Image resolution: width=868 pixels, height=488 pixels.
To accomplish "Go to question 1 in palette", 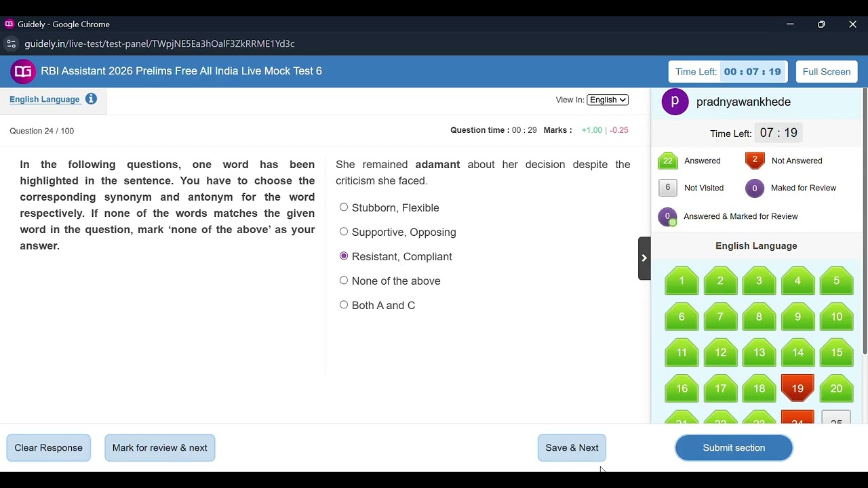I will [682, 281].
